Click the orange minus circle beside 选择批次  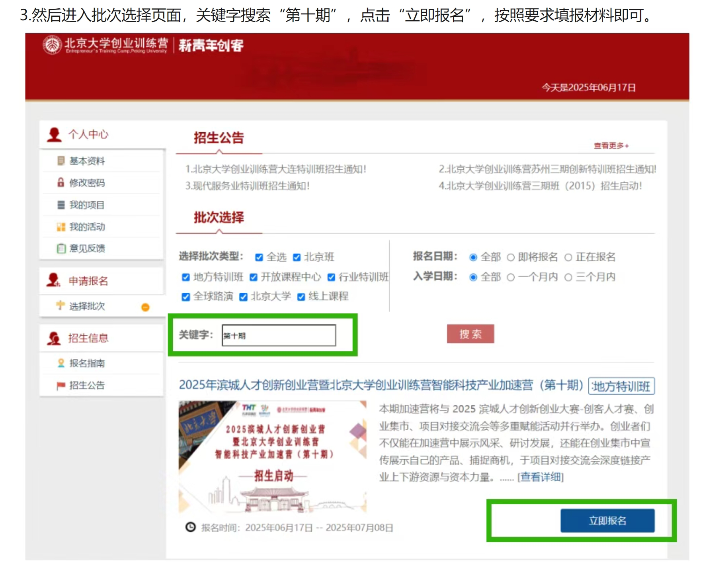click(145, 307)
